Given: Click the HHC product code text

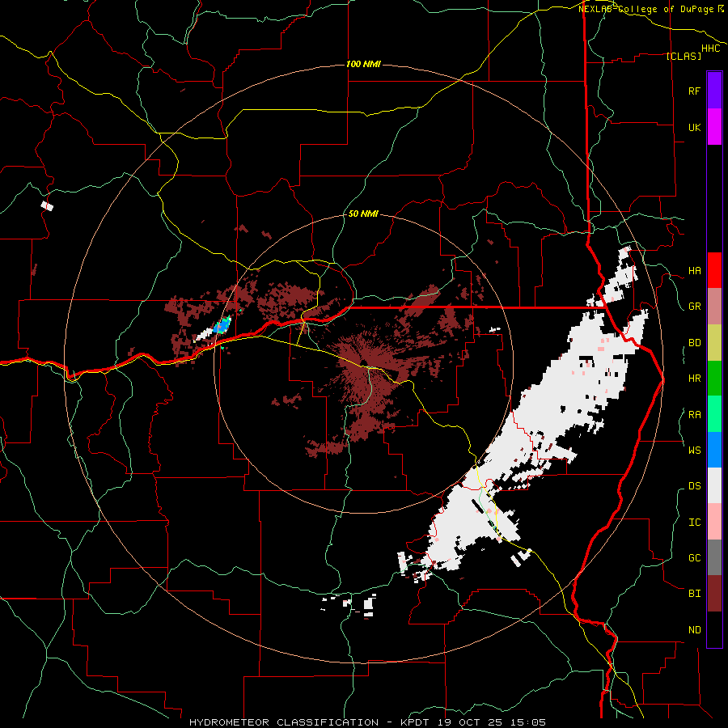Looking at the screenshot, I should 710,49.
